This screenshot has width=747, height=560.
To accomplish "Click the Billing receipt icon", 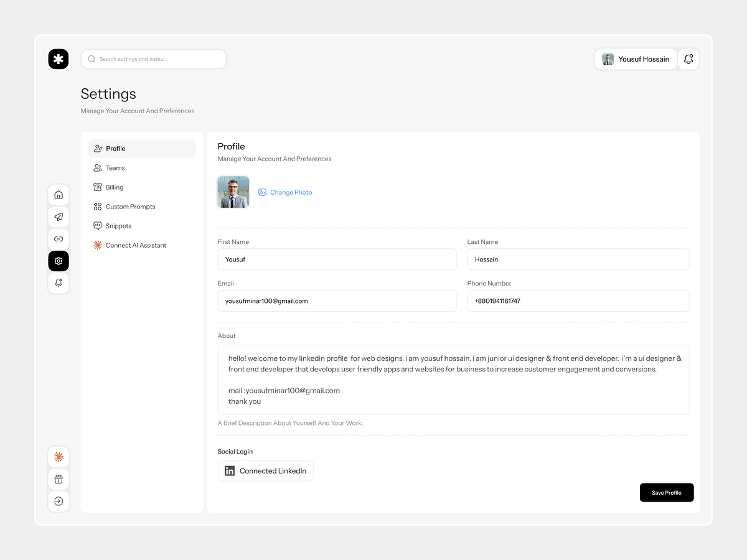I will coord(98,187).
